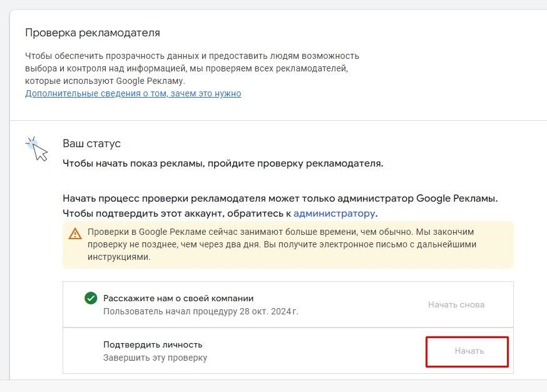Image resolution: width=547 pixels, height=392 pixels.
Task: Click the orange warning triangle icon
Action: point(75,234)
